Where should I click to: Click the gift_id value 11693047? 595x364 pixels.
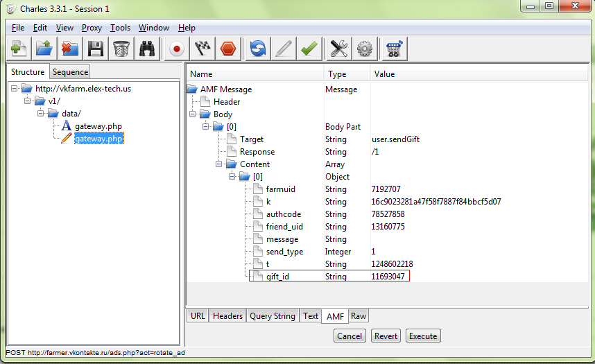(x=388, y=277)
